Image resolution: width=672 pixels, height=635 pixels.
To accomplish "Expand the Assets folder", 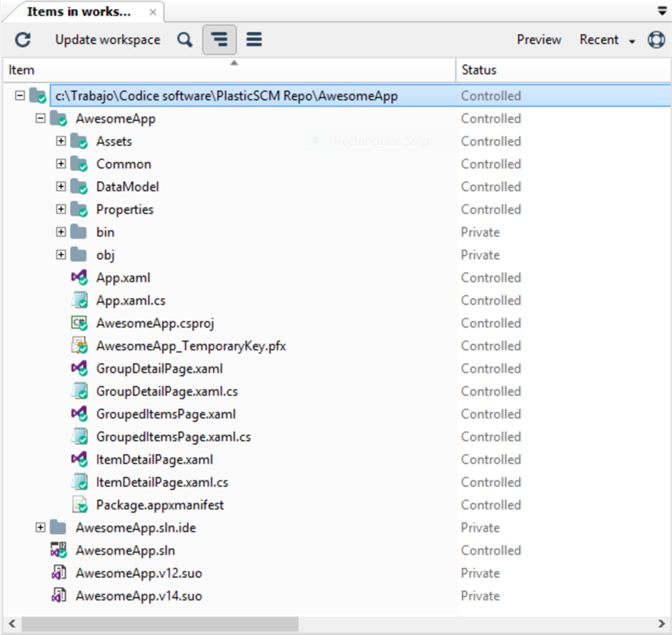I will pos(60,141).
